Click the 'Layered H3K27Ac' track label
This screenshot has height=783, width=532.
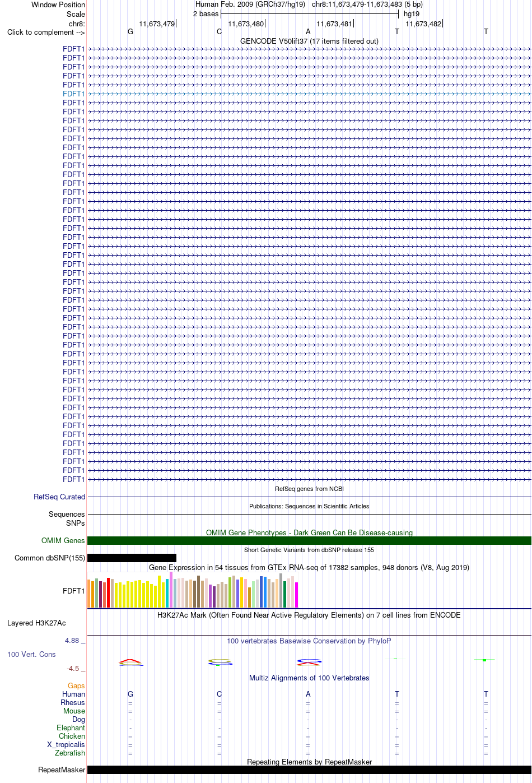pyautogui.click(x=36, y=623)
